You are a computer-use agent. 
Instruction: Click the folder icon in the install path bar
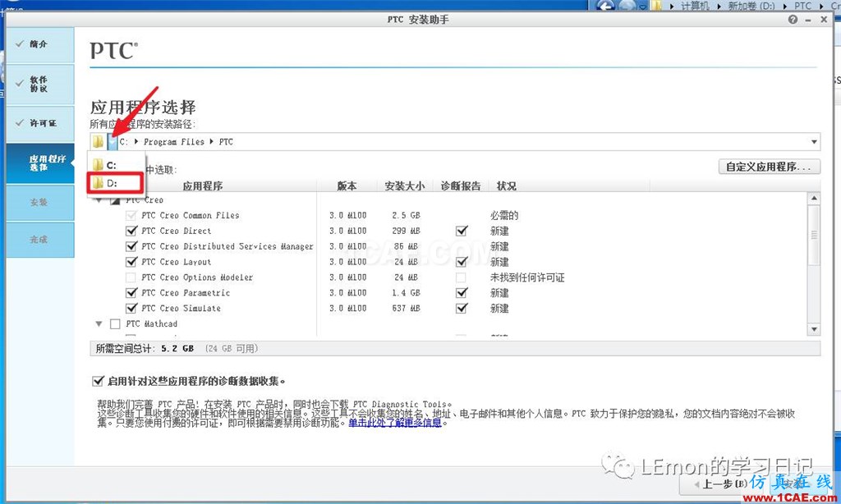click(99, 142)
